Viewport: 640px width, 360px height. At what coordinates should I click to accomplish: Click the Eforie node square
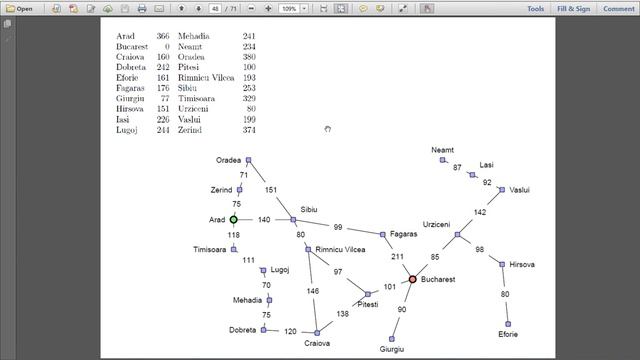click(x=508, y=324)
